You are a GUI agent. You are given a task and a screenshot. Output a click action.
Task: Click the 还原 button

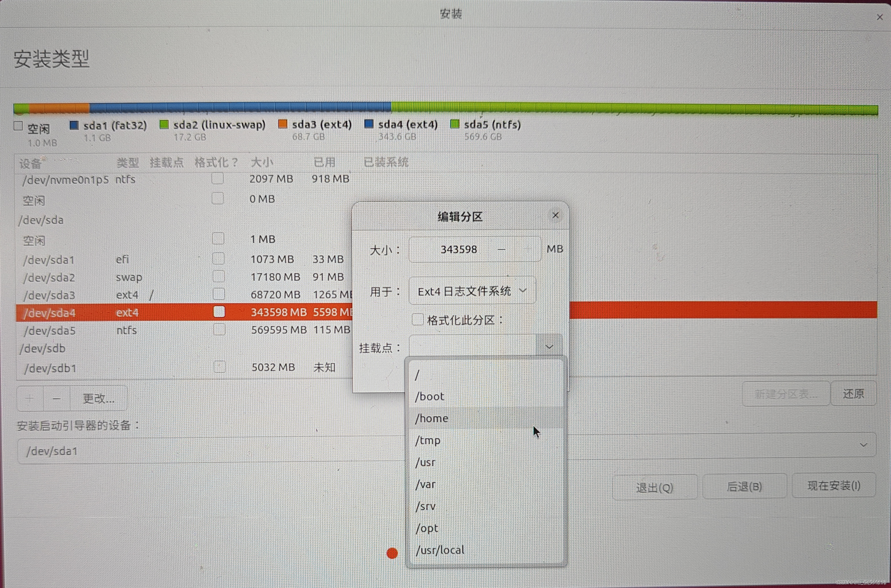click(x=853, y=394)
